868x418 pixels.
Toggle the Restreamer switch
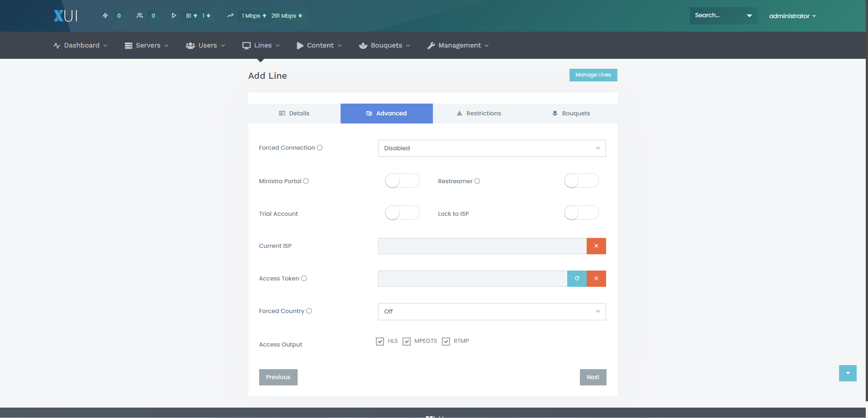[581, 181]
